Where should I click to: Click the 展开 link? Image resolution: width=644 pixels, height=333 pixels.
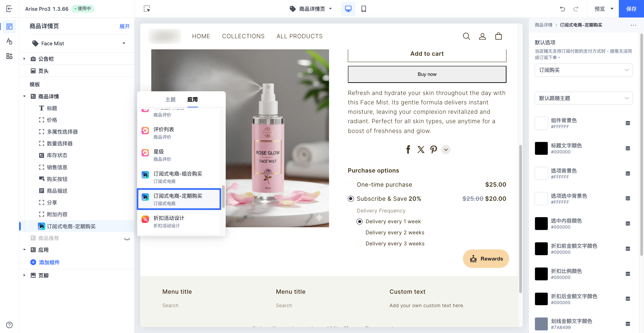click(x=124, y=27)
